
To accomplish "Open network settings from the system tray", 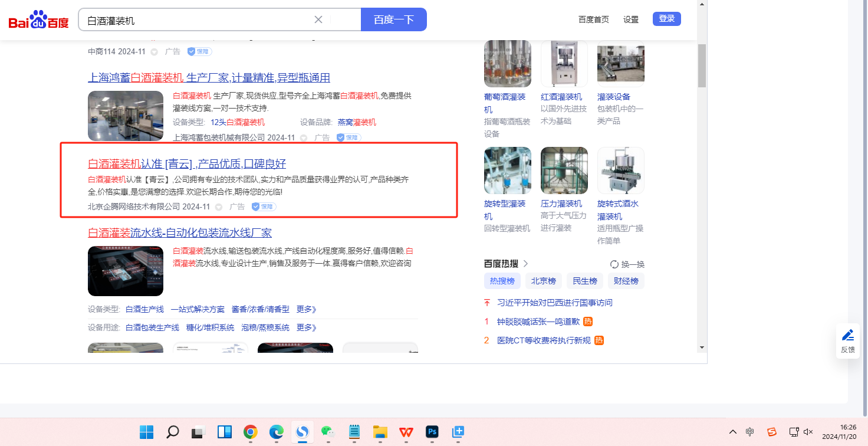I will tap(794, 432).
